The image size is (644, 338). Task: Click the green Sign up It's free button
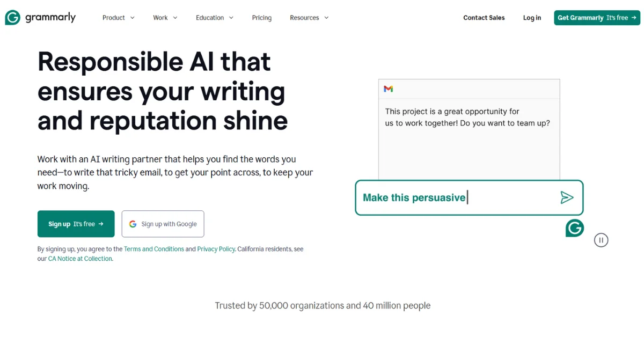tap(76, 224)
